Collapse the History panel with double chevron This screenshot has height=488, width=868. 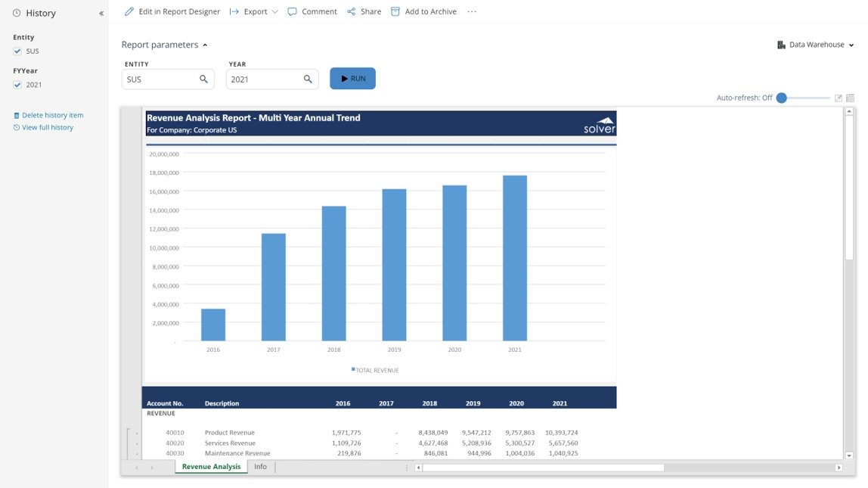coord(101,14)
